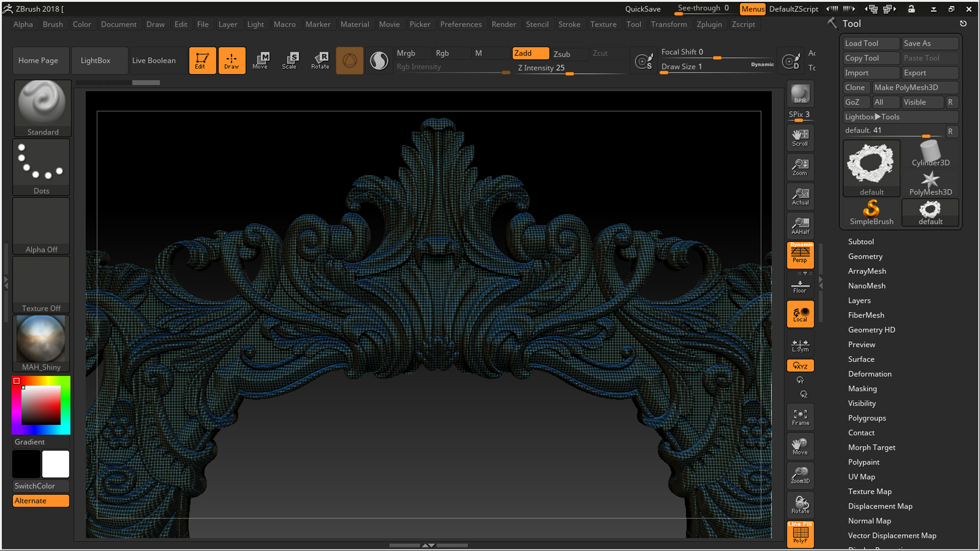The height and width of the screenshot is (551, 980).
Task: Click the Make PolyMesh3D button
Action: point(915,87)
